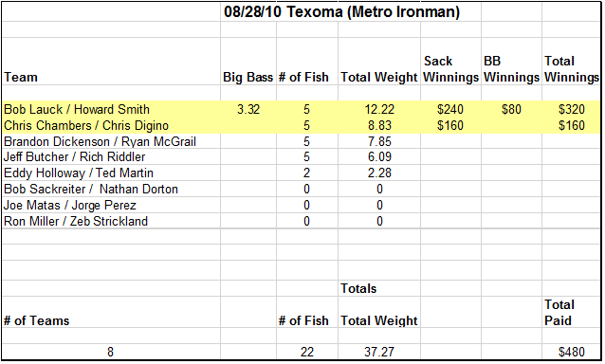Click the $80 BB winnings cell

tap(511, 110)
